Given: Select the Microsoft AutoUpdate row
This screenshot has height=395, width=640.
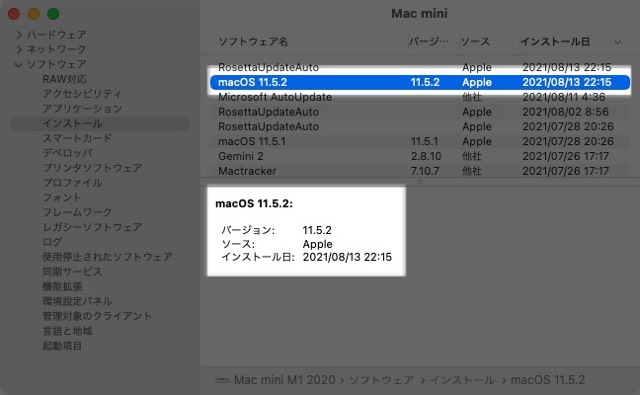Looking at the screenshot, I should click(x=420, y=97).
